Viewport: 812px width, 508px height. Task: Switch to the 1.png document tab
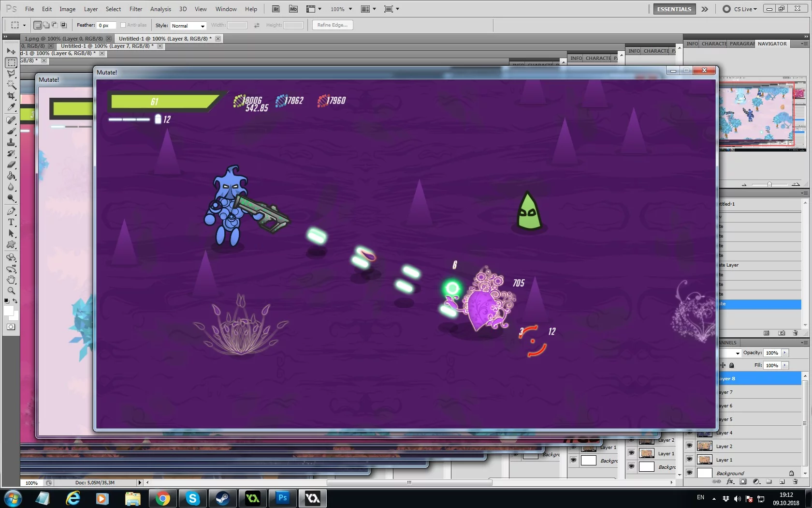[64, 39]
